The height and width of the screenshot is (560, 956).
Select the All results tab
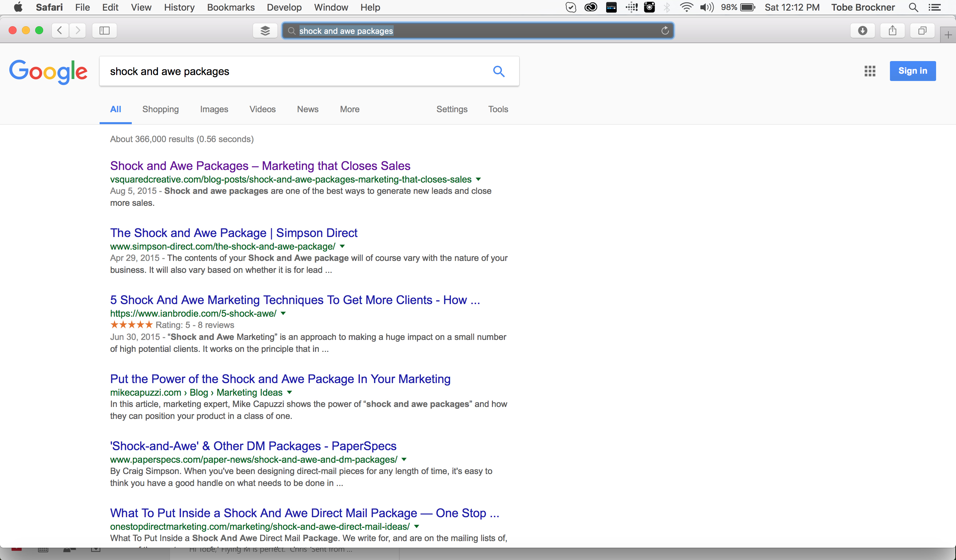click(x=115, y=109)
